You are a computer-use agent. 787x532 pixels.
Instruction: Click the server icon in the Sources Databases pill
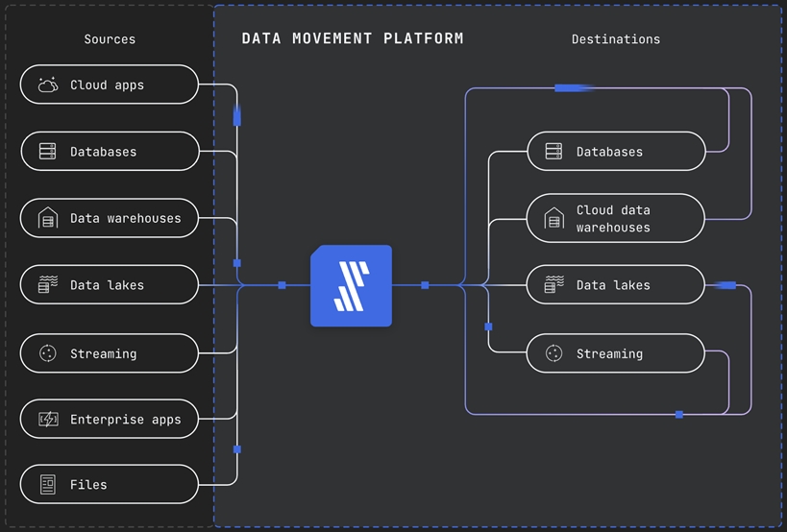[x=48, y=152]
